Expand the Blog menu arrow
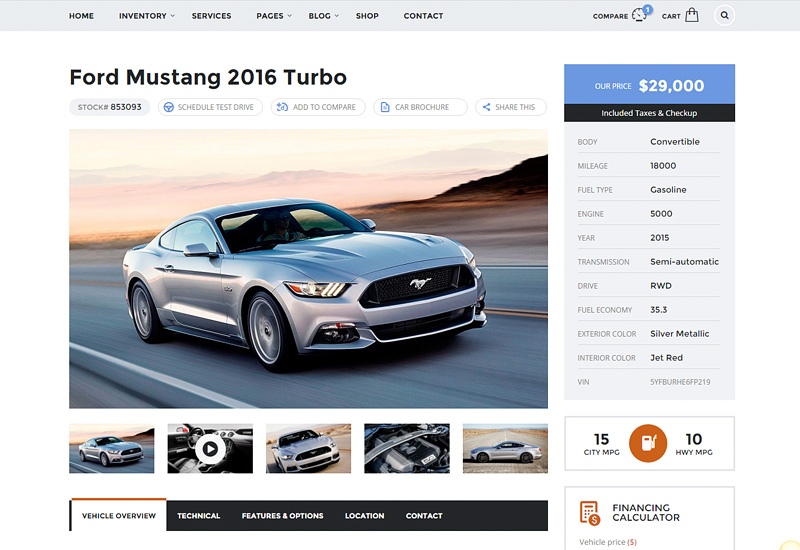Image resolution: width=800 pixels, height=550 pixels. tap(337, 16)
